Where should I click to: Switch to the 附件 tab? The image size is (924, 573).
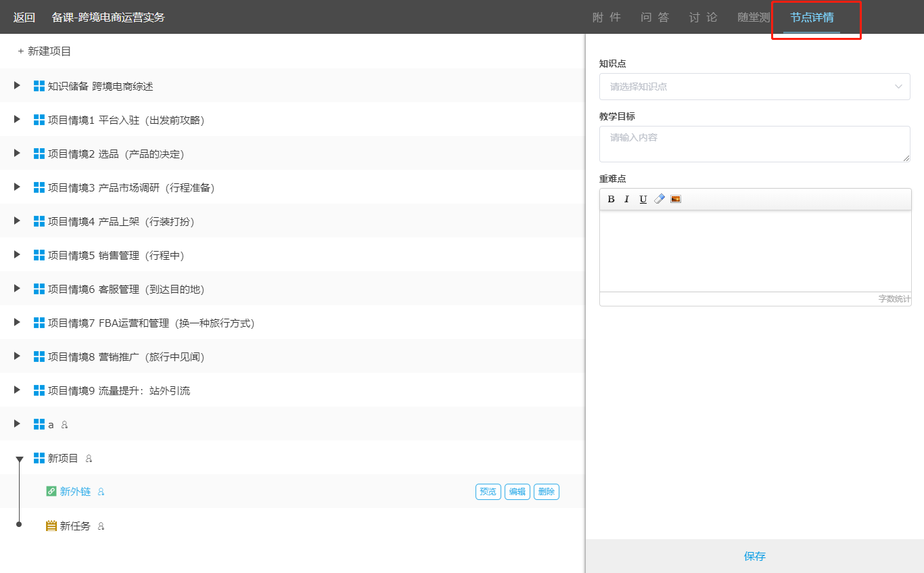pos(606,18)
